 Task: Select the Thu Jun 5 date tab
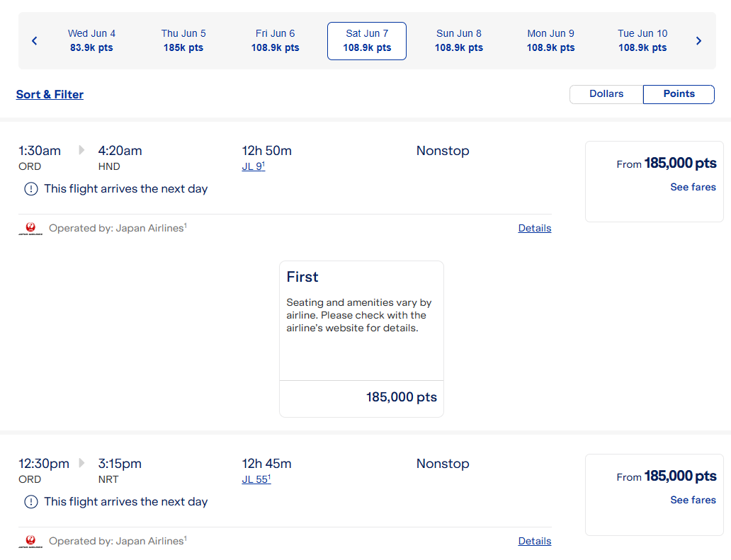pos(183,41)
